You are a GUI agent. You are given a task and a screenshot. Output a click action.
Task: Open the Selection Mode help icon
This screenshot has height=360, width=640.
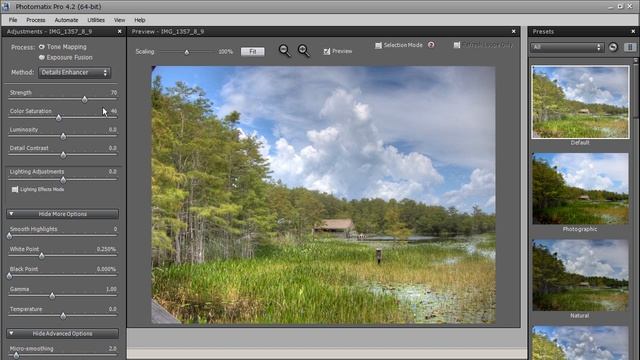tap(431, 45)
